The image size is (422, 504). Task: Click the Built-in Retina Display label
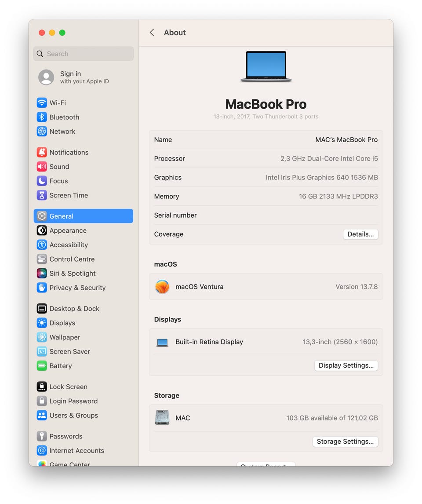209,342
